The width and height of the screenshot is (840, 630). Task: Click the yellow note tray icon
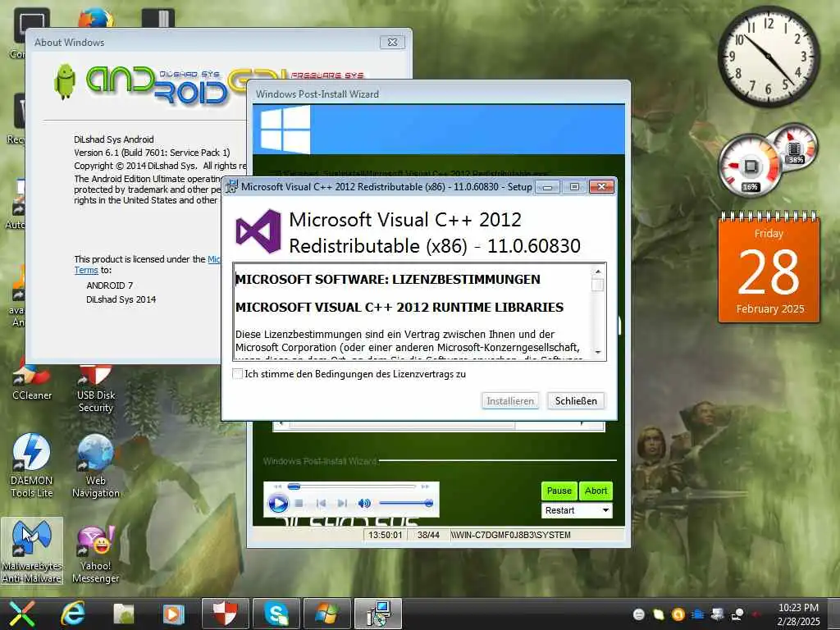659,614
